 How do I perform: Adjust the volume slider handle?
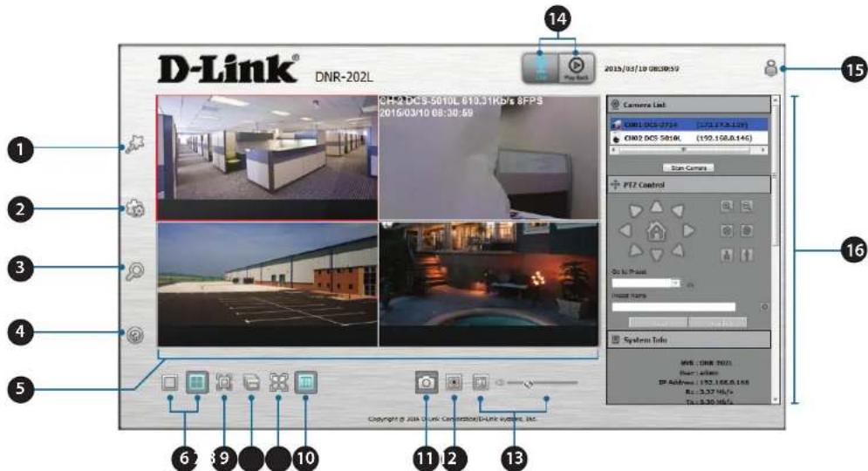(528, 383)
